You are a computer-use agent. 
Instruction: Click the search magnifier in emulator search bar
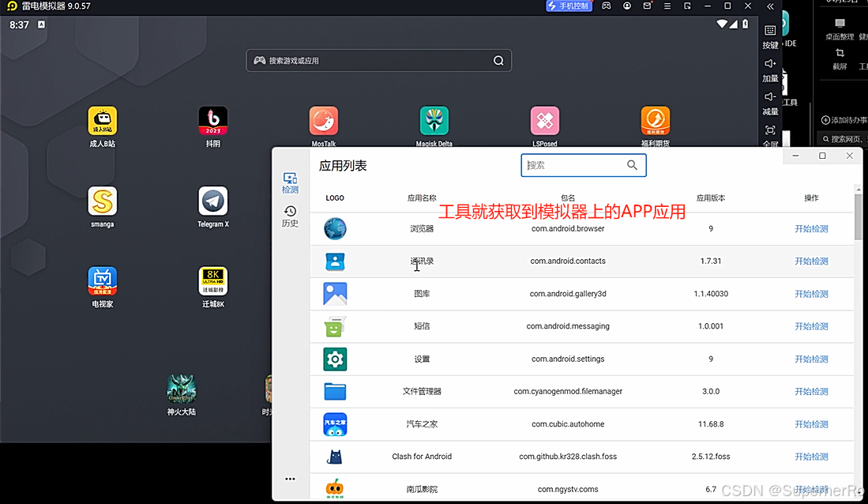(499, 60)
